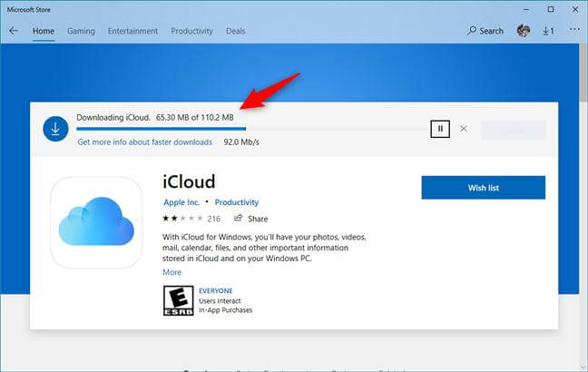Screen dimensions: 588x372
Task: Select the Productivity tab
Action: [191, 31]
